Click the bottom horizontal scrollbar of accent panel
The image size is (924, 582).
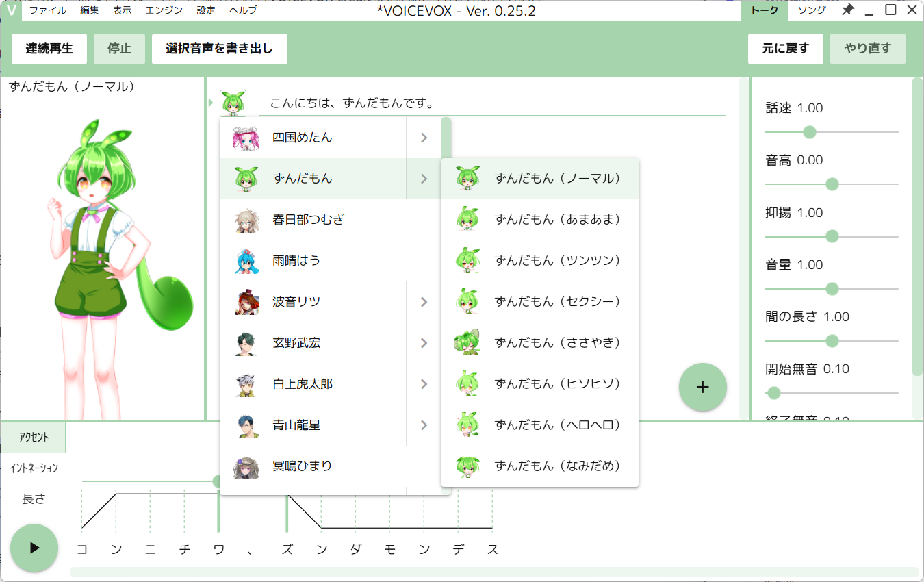click(x=494, y=572)
